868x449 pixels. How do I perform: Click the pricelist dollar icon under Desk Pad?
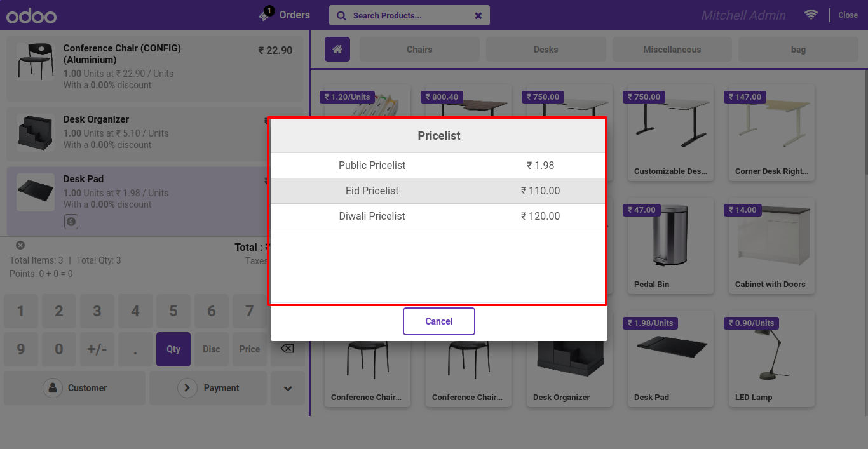coord(71,222)
